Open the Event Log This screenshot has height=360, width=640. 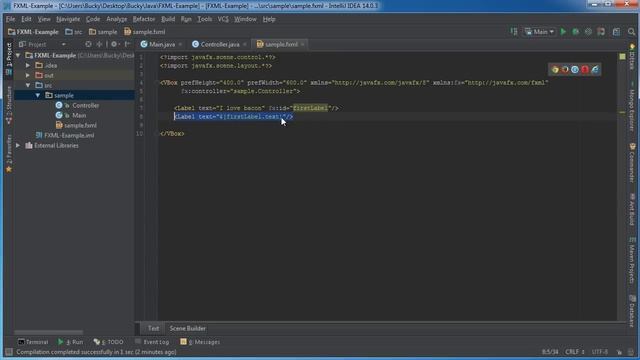152,342
